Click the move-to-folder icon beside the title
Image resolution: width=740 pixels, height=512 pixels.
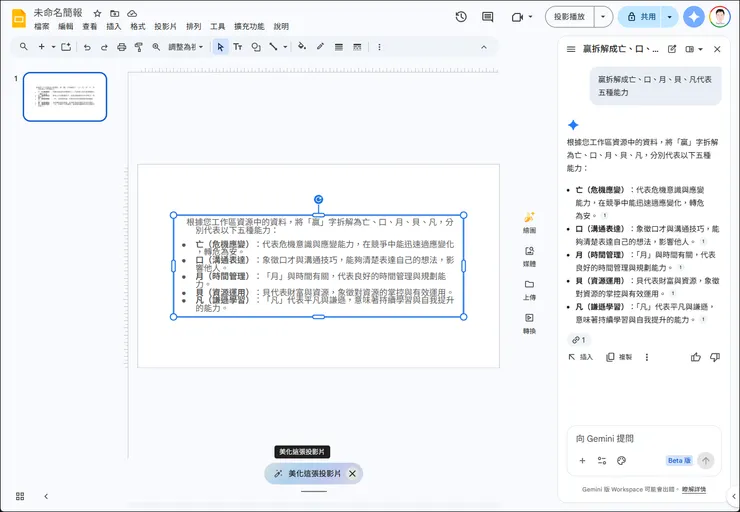coord(115,13)
